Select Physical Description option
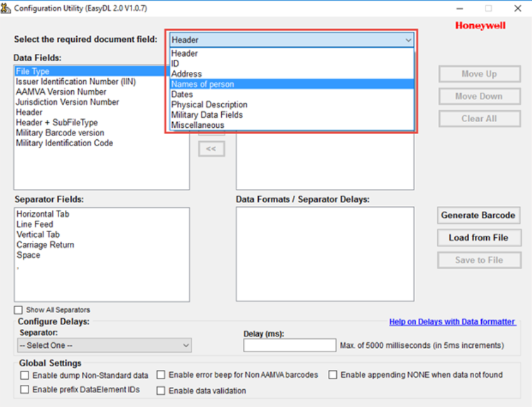The height and width of the screenshot is (407, 532). [292, 104]
